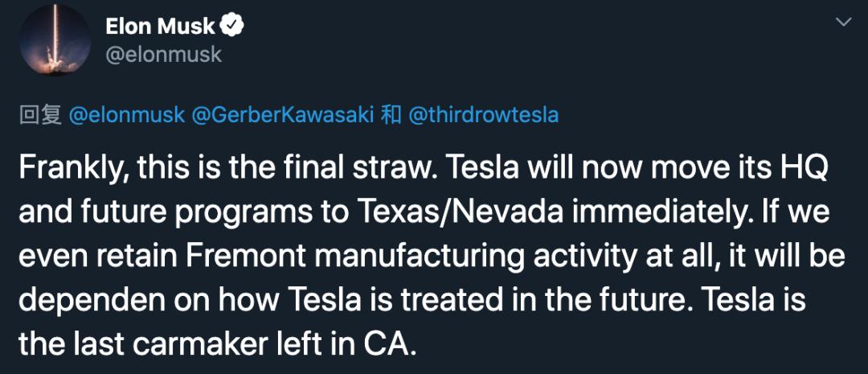Click the word Fremont in the tweet
This screenshot has height=374, width=868.
click(245, 257)
